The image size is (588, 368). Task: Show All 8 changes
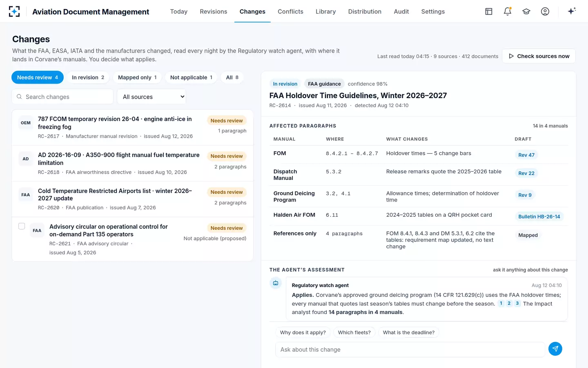tap(232, 77)
